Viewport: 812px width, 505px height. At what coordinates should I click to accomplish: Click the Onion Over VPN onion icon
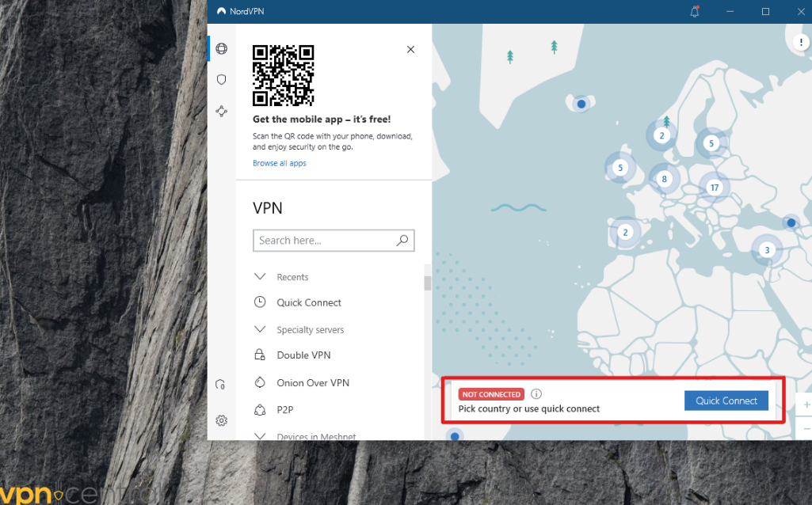pyautogui.click(x=261, y=382)
